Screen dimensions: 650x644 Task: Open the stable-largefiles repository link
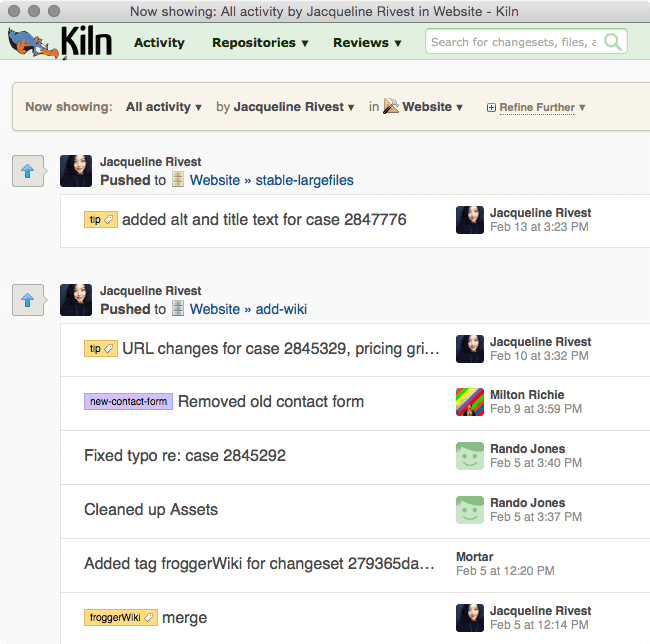[304, 180]
